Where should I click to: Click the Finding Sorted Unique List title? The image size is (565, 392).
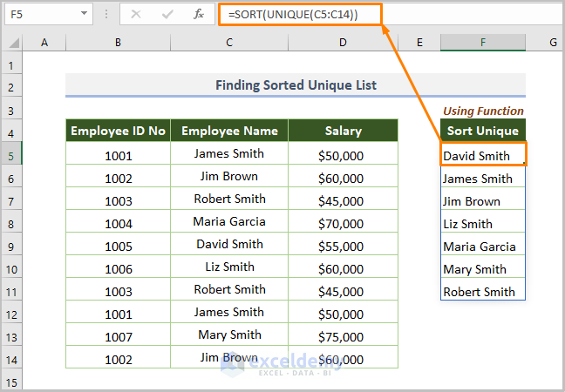point(296,85)
